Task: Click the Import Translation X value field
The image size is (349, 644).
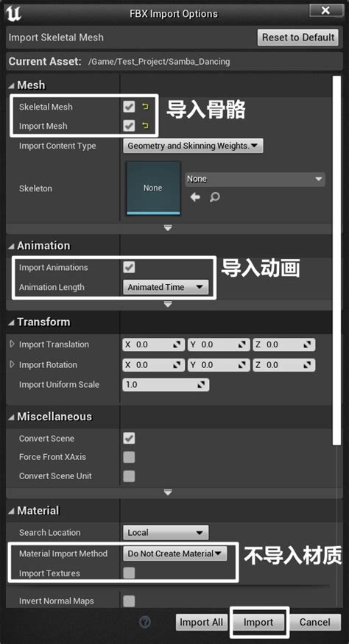Action: (x=153, y=345)
